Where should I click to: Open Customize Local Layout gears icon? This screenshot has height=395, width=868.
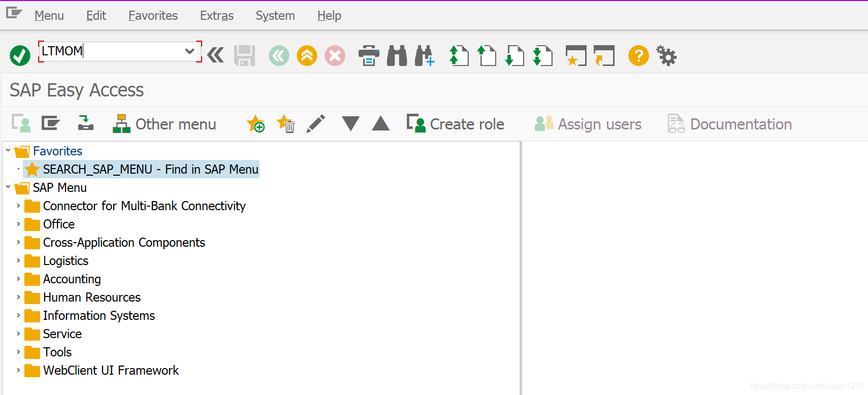point(666,55)
